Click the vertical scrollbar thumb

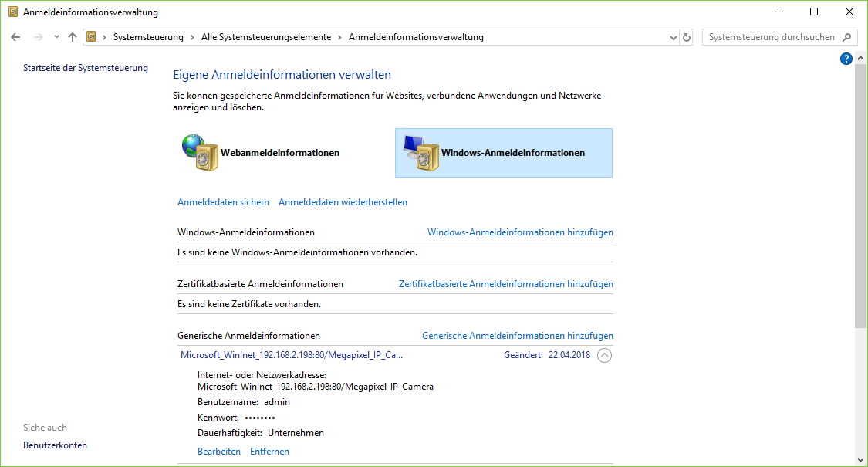click(860, 195)
